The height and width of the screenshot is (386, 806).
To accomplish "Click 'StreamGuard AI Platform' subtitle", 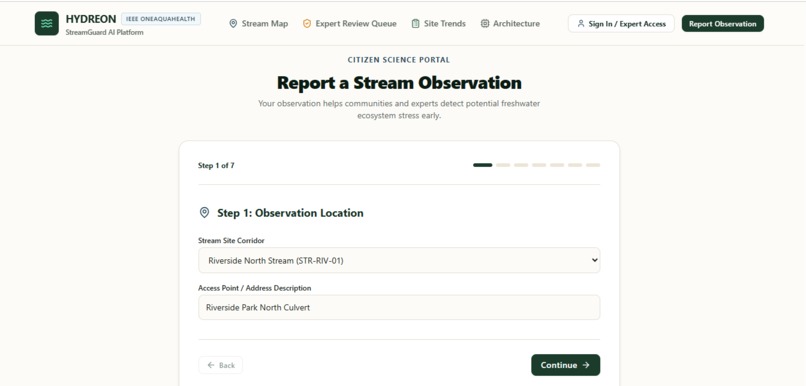I will click(x=104, y=32).
